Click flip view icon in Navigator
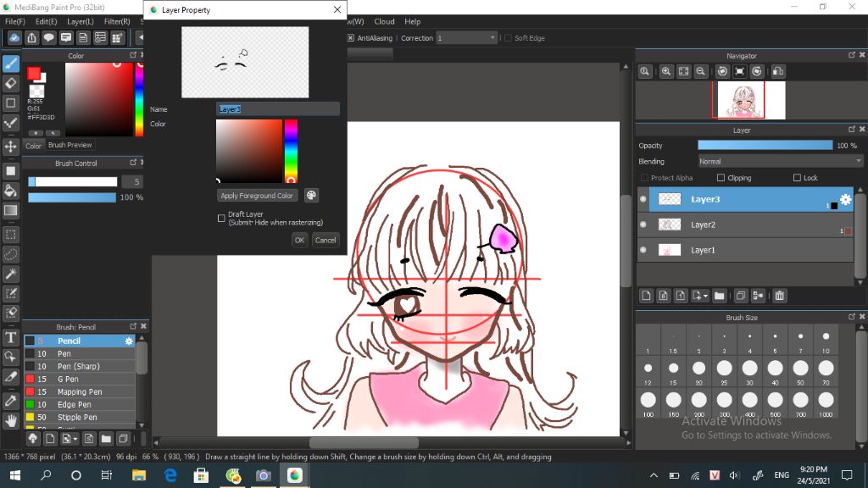Image resolution: width=868 pixels, height=488 pixels. 778,71
